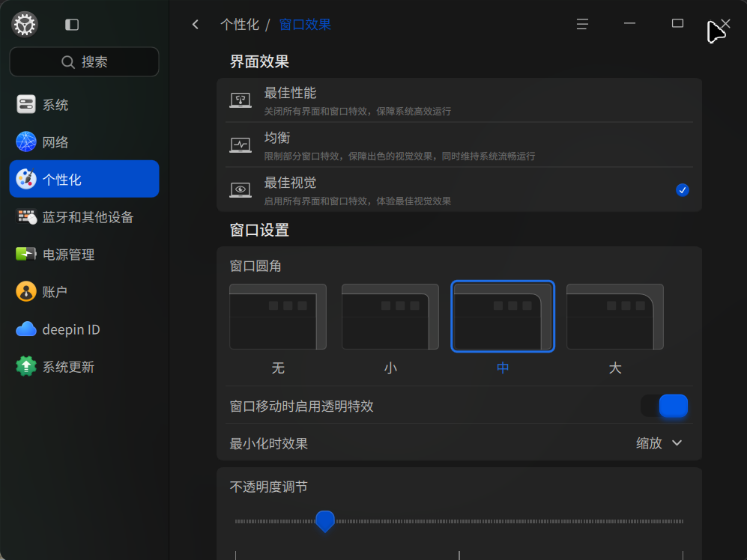Maximize the control center window
Image resolution: width=747 pixels, height=560 pixels.
tap(677, 23)
